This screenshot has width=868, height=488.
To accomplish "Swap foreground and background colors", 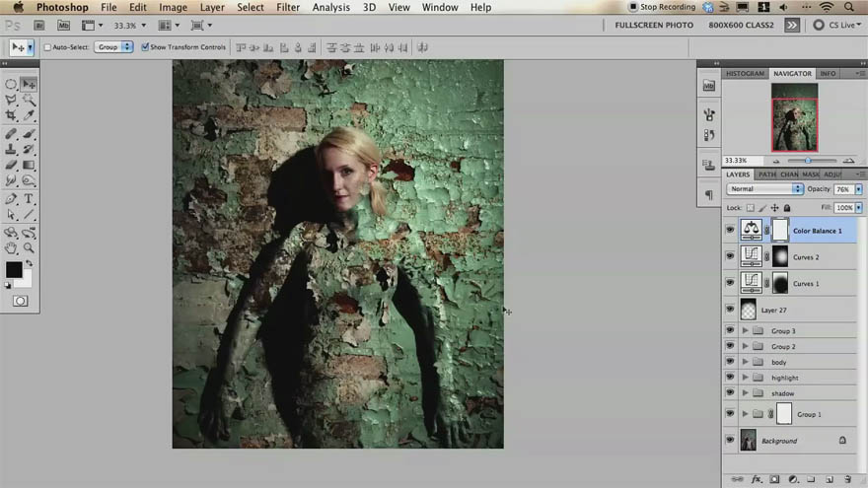I will (x=29, y=263).
